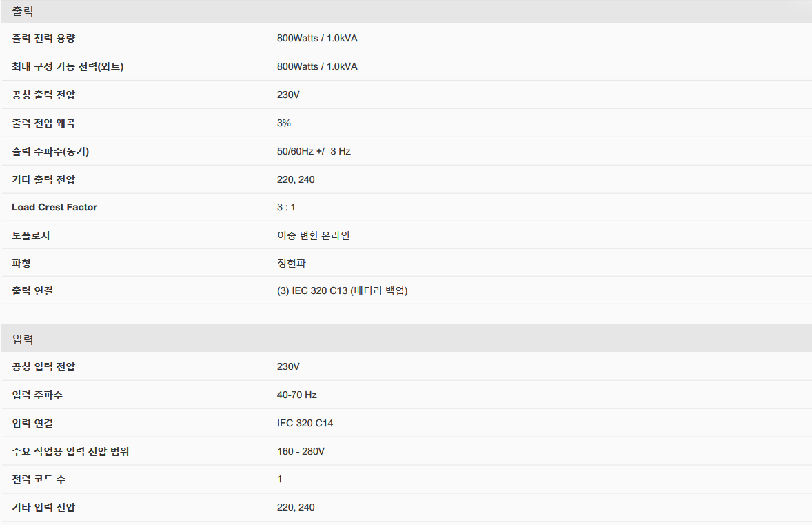Image resolution: width=812 pixels, height=525 pixels.
Task: Click the 정현파 waveform value
Action: (292, 263)
